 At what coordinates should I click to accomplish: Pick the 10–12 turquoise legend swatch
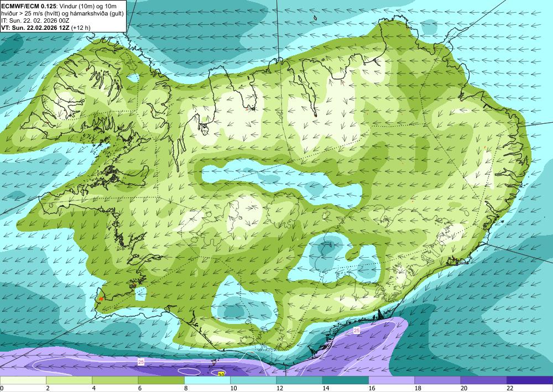tap(253, 380)
